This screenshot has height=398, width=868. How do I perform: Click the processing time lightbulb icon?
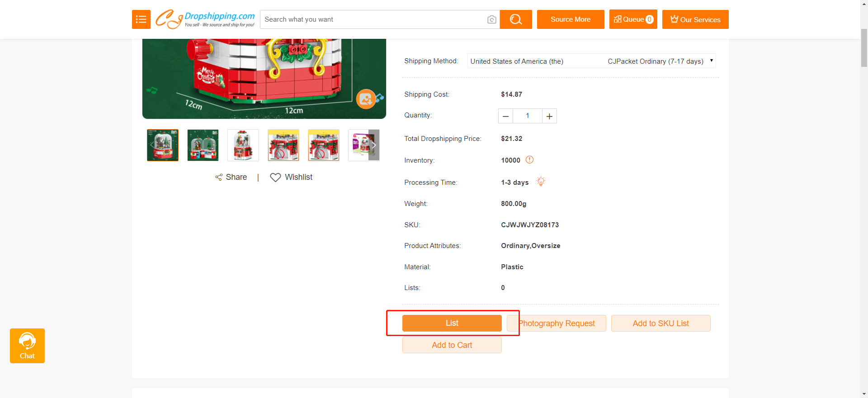[541, 182]
